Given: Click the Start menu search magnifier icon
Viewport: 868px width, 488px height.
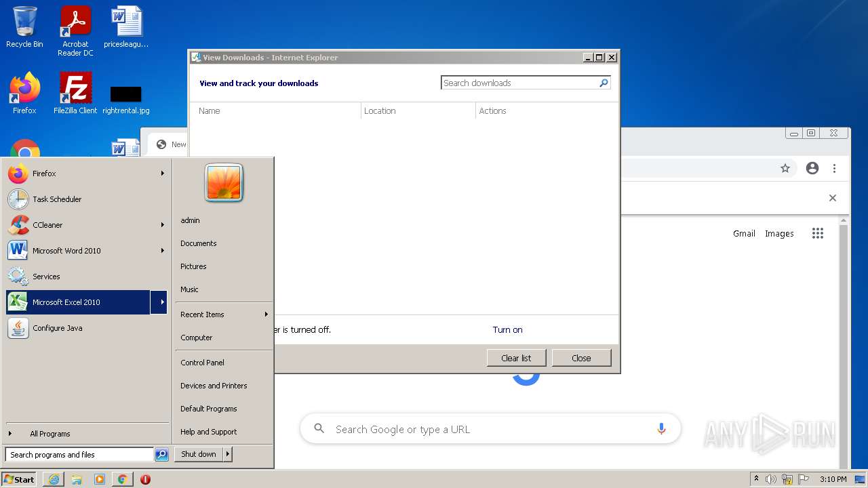Looking at the screenshot, I should tap(161, 455).
